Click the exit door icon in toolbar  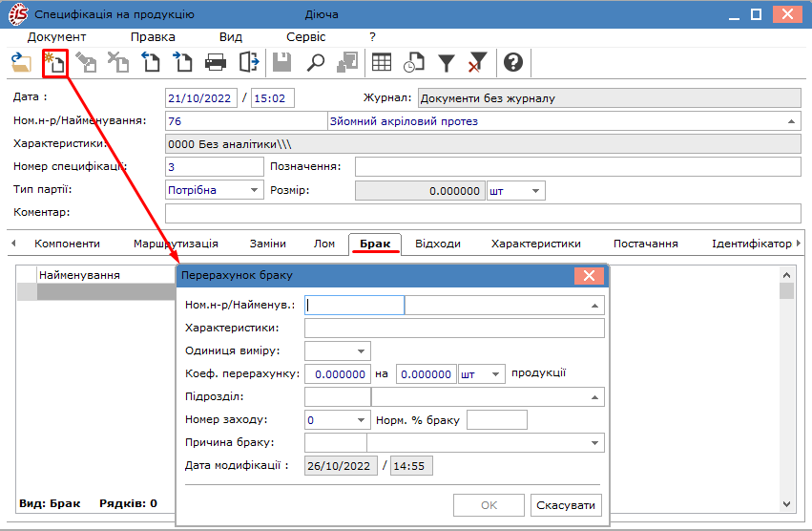249,63
